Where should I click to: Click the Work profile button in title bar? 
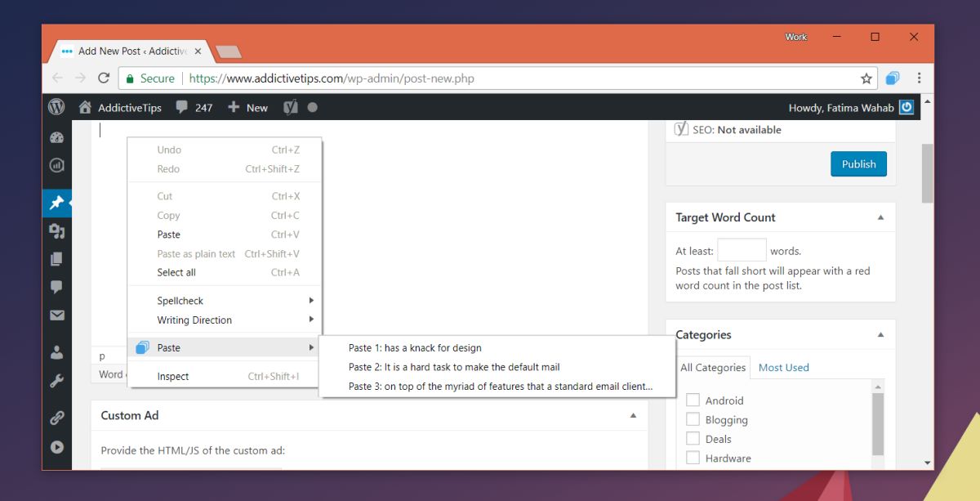point(796,37)
